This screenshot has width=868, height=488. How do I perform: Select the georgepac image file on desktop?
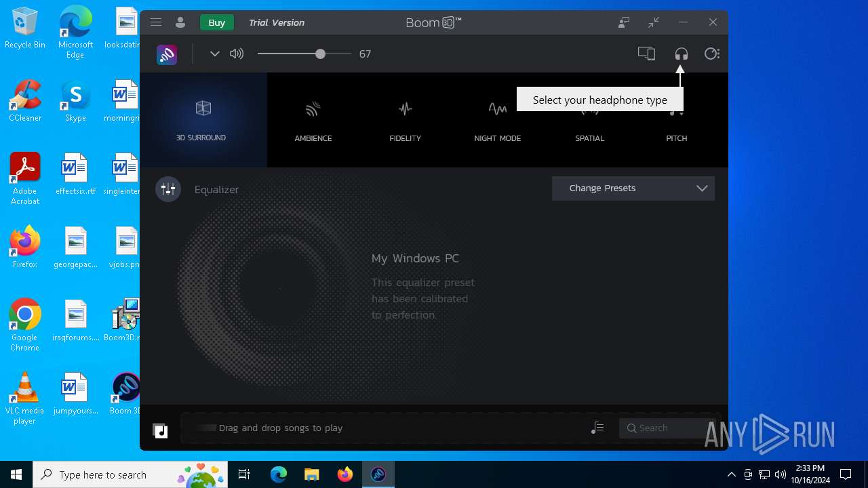75,247
